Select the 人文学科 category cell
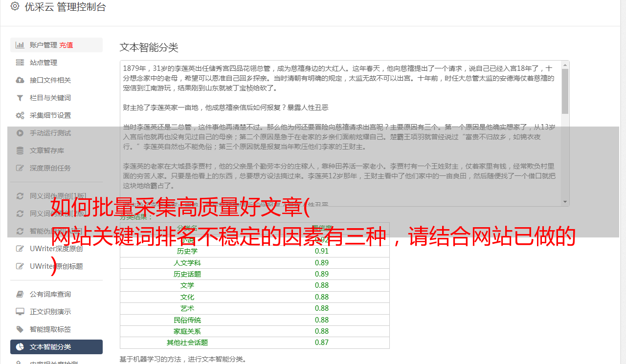This screenshot has width=626, height=364. 187,263
